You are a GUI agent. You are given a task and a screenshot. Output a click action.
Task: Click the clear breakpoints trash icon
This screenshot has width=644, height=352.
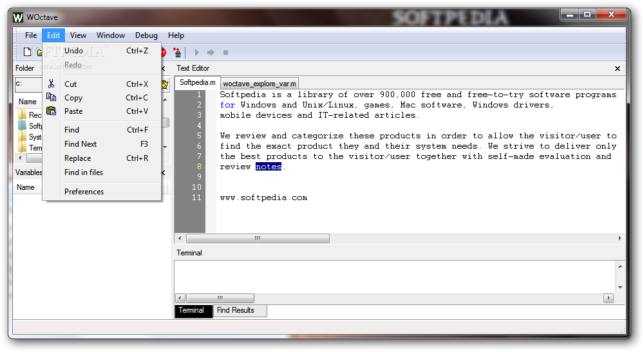pos(178,53)
